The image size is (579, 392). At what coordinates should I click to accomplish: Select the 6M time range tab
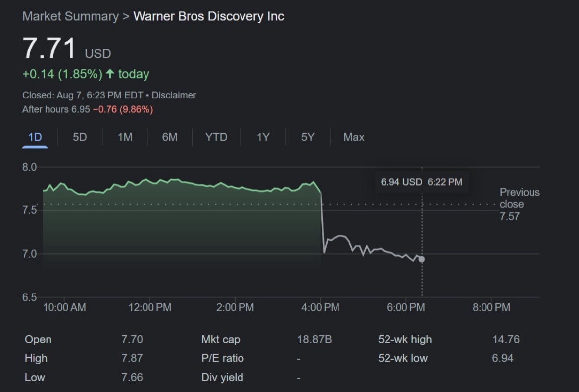(x=169, y=137)
